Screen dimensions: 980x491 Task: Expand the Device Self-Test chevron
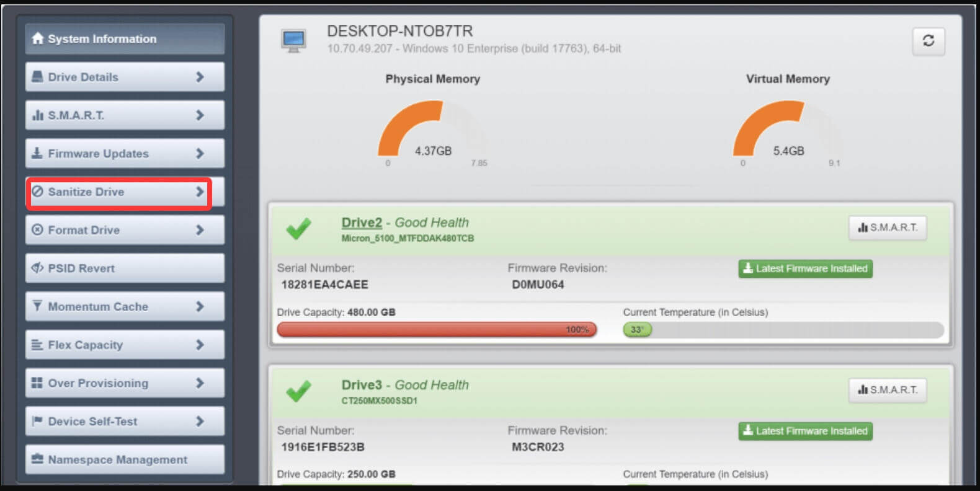click(200, 421)
